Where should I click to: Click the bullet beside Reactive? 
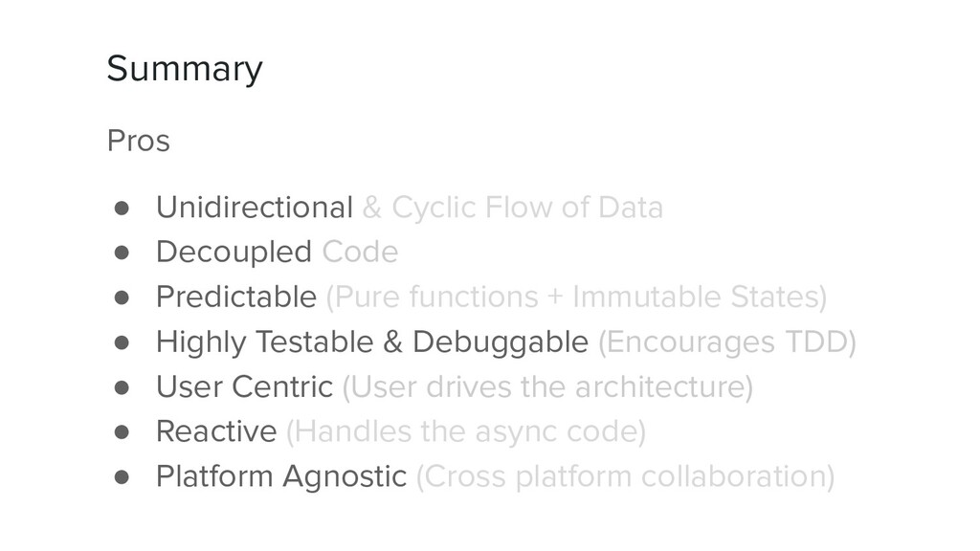click(122, 432)
